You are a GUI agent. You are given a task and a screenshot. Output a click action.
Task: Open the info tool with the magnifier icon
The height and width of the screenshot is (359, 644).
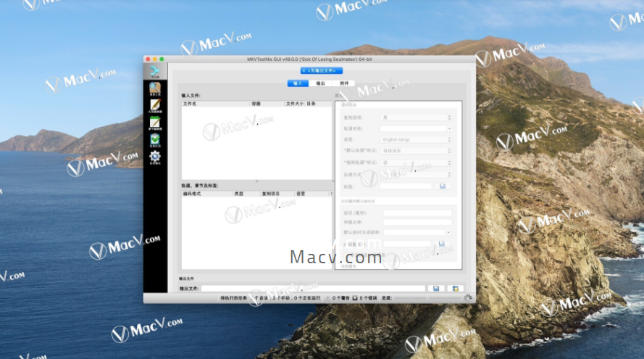pyautogui.click(x=155, y=88)
